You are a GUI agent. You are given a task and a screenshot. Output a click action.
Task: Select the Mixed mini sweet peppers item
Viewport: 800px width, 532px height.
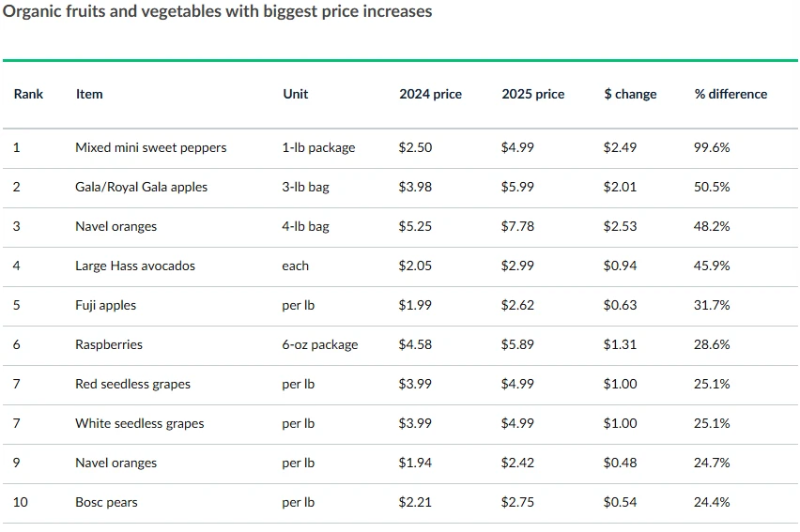[150, 147]
